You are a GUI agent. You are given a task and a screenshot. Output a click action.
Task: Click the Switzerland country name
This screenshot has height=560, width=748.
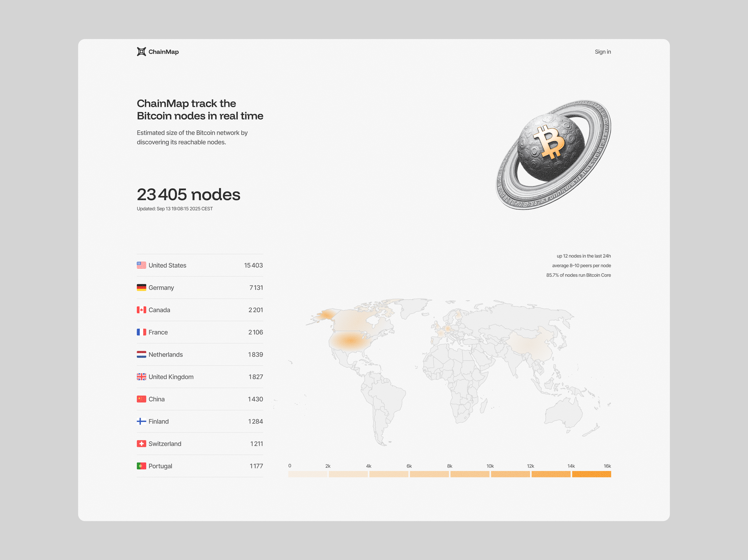pyautogui.click(x=165, y=444)
